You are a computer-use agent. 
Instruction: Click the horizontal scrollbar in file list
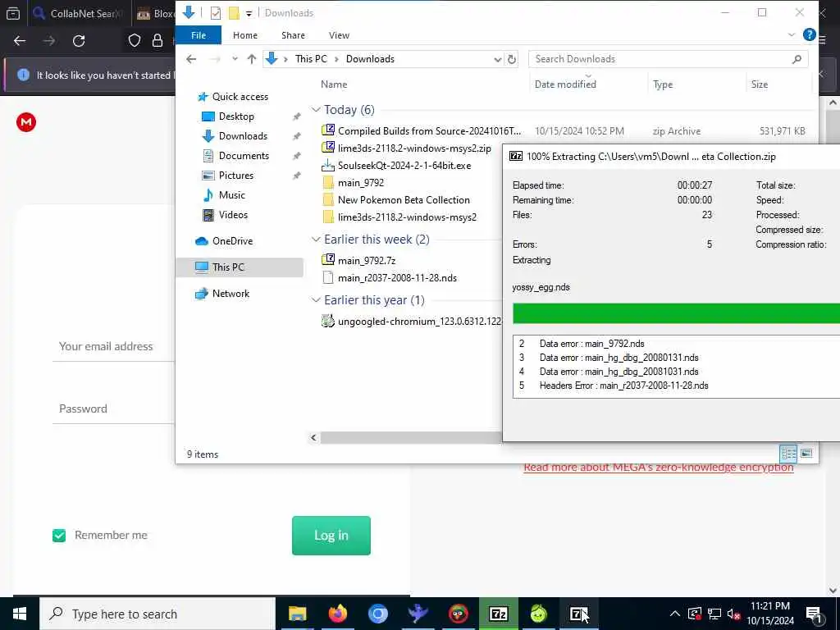(410, 438)
